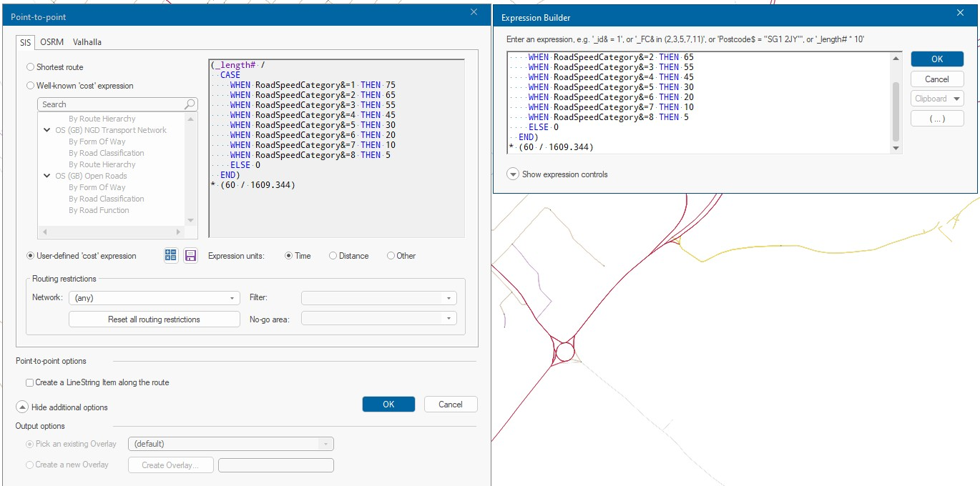This screenshot has height=486, width=980.
Task: Click Reset all routing restrictions
Action: [154, 319]
